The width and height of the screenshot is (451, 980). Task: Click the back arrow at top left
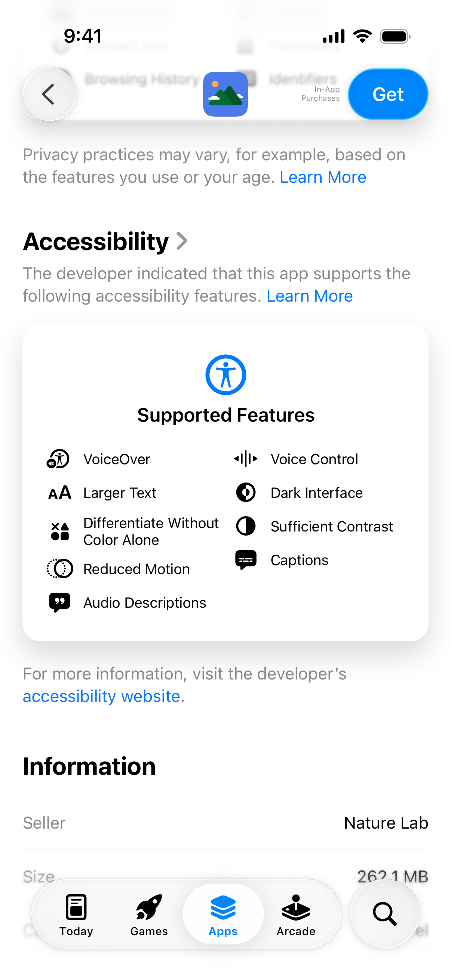pos(49,94)
